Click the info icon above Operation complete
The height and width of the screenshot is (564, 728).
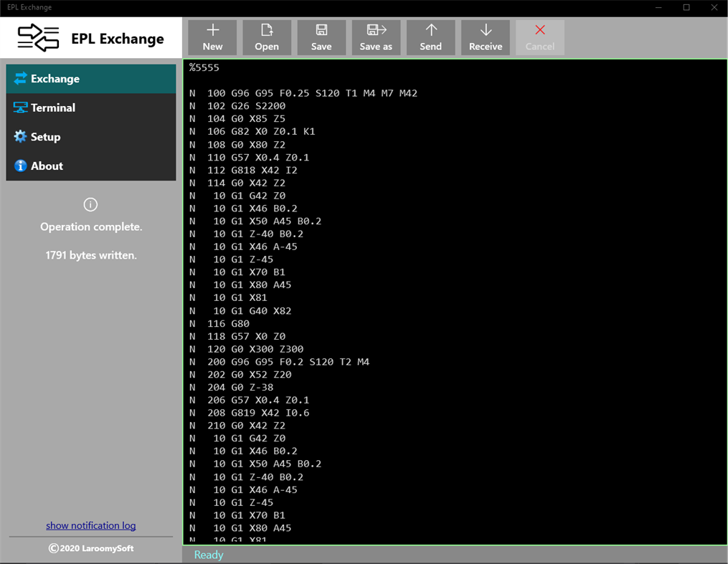pyautogui.click(x=90, y=204)
